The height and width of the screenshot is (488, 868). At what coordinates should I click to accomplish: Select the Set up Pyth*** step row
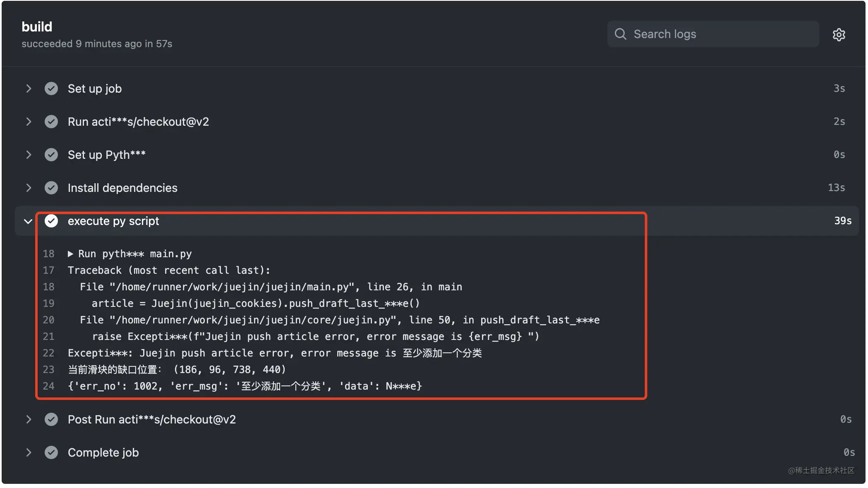(x=437, y=155)
